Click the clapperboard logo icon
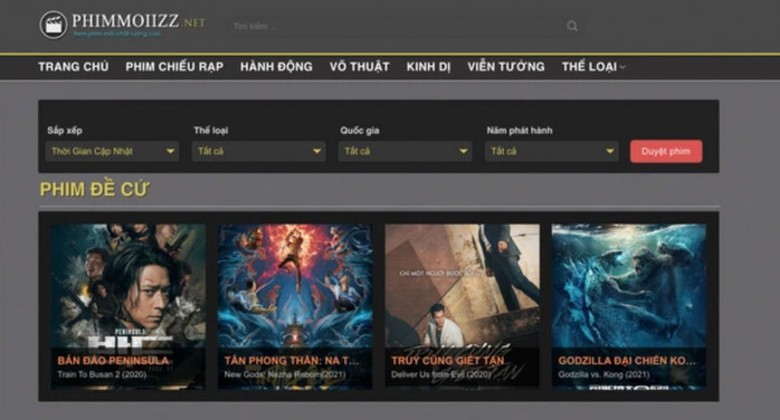The image size is (780, 420). [x=53, y=25]
